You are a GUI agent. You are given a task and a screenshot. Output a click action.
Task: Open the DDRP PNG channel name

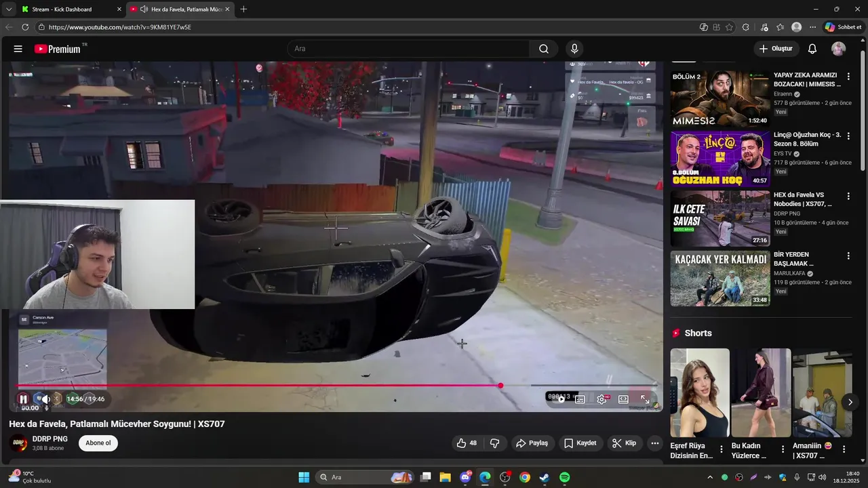50,439
